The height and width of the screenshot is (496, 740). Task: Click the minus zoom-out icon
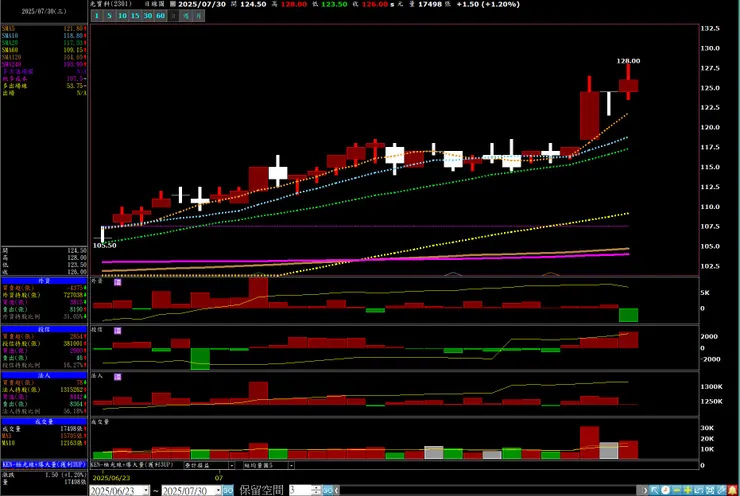pos(677,490)
